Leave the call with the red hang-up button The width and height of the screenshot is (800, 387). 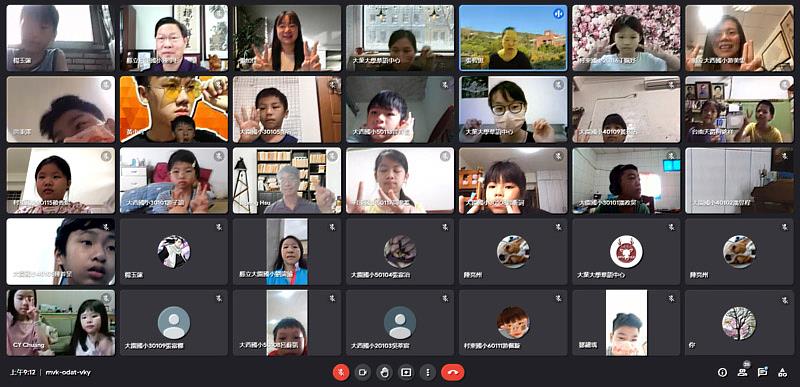click(453, 372)
